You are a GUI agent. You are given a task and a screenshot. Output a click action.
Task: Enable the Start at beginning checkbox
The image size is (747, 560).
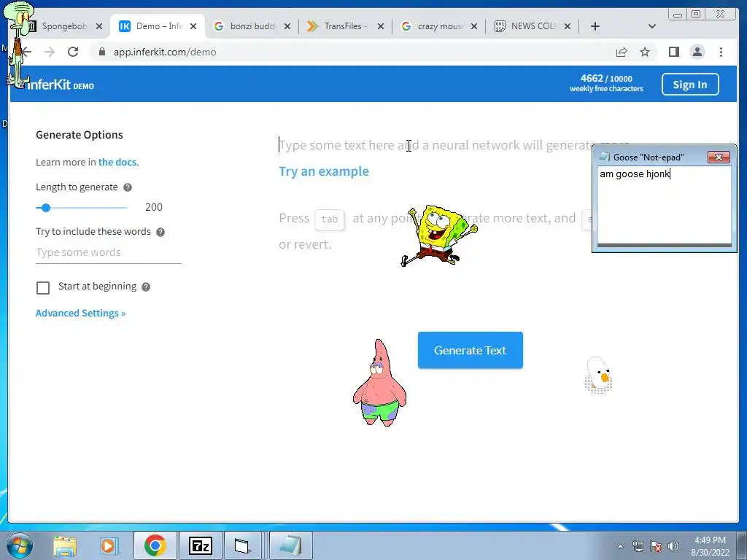(x=43, y=287)
